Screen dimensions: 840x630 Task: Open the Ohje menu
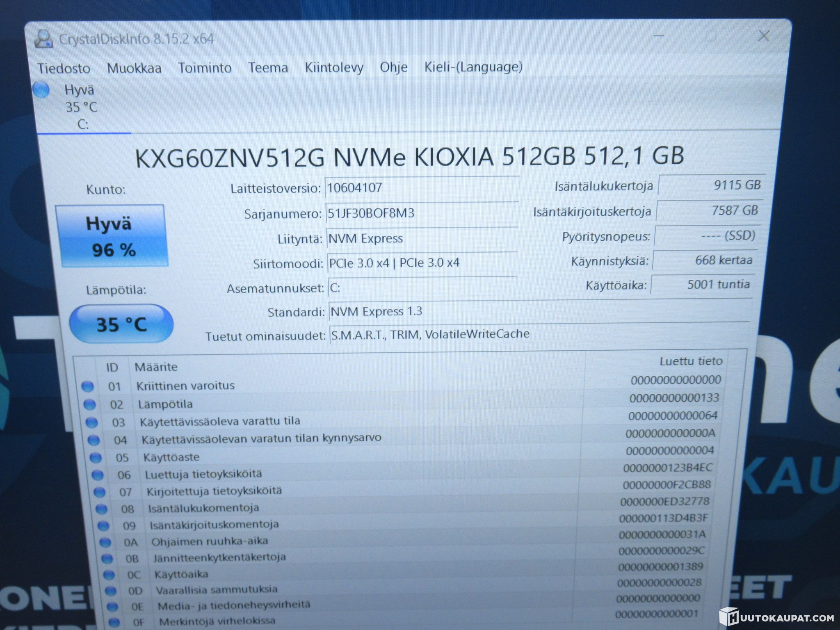(x=393, y=67)
